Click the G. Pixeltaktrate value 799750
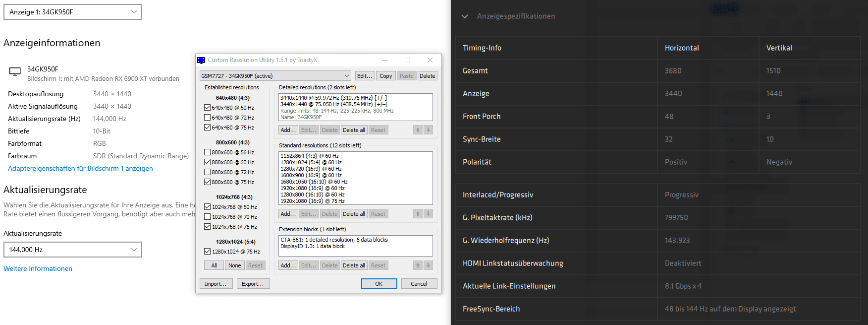 (676, 218)
